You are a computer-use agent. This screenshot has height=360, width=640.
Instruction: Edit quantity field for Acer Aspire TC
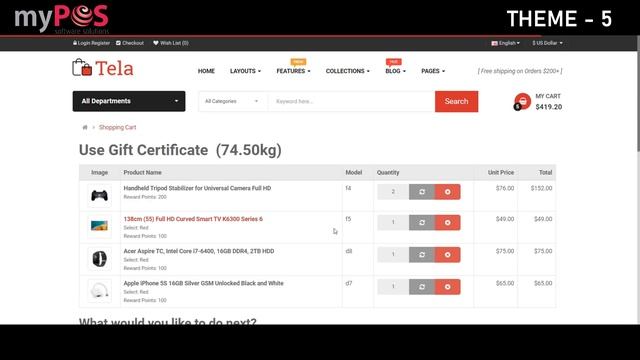pyautogui.click(x=393, y=255)
